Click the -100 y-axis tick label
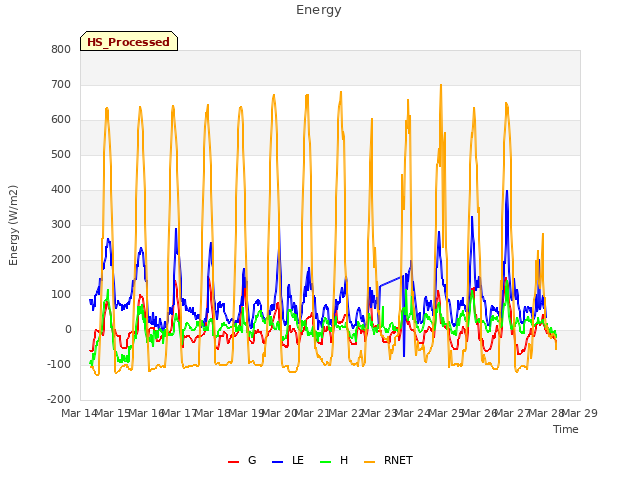640x480 pixels. (59, 364)
